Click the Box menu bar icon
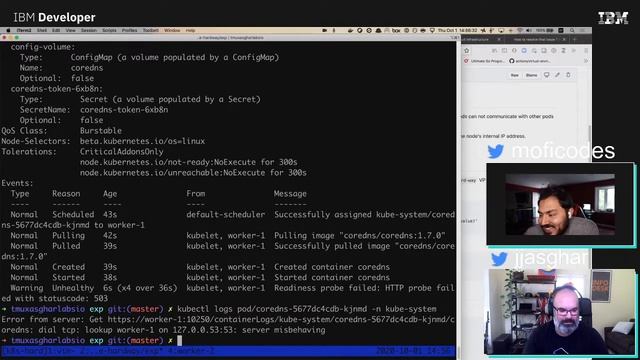The image size is (640, 360). coord(396,30)
